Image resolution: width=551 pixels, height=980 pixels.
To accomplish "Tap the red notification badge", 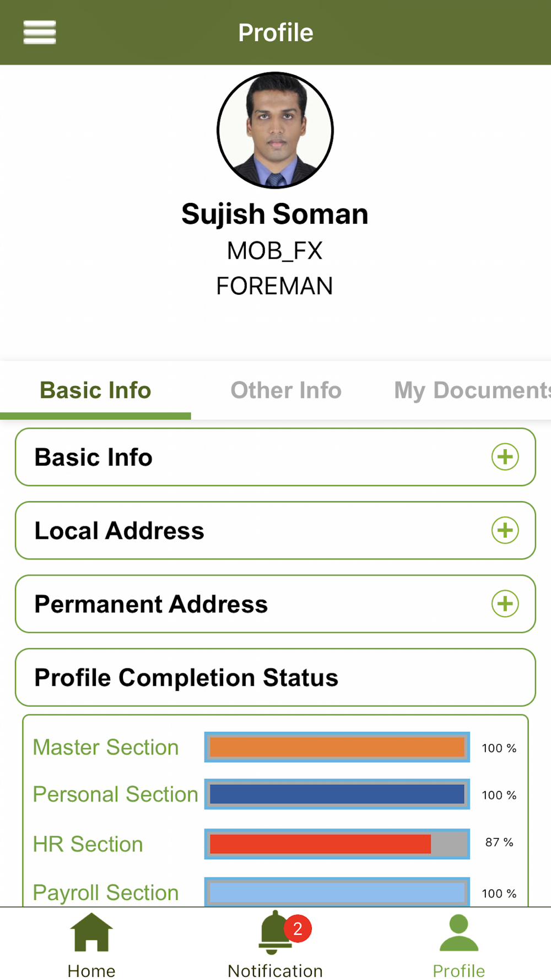I will (298, 929).
